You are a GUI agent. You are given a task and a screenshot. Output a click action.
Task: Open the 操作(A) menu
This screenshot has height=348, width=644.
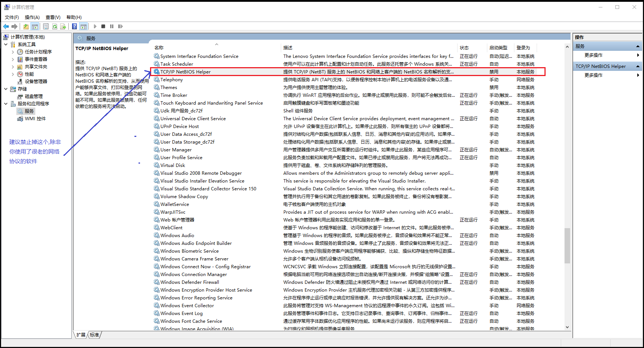click(x=32, y=17)
